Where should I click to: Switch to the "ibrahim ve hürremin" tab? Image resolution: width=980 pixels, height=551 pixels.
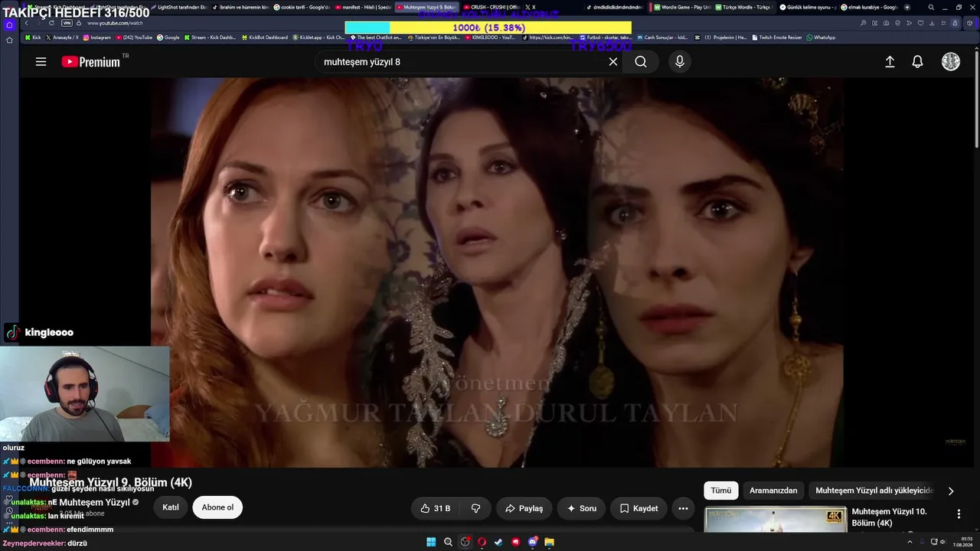pyautogui.click(x=240, y=7)
